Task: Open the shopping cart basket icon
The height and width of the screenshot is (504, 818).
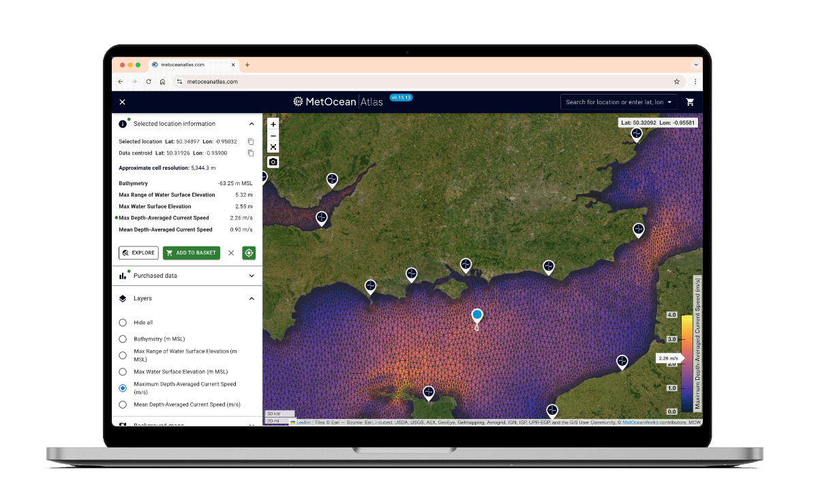Action: [690, 102]
